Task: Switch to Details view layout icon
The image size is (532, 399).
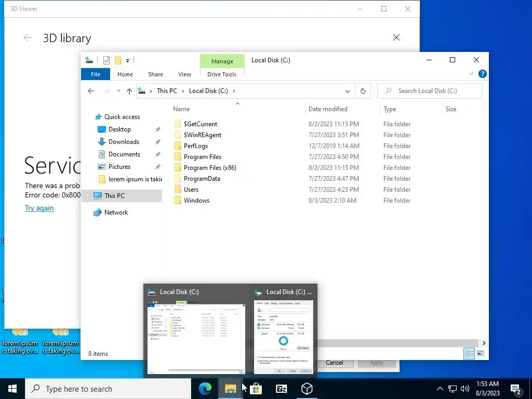Action: 469,353
